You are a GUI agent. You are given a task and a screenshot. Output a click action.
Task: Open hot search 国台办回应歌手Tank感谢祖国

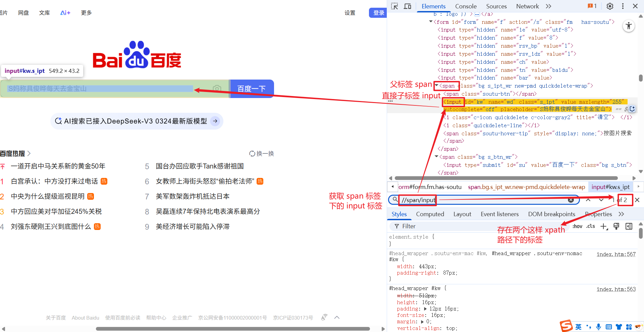(x=200, y=166)
